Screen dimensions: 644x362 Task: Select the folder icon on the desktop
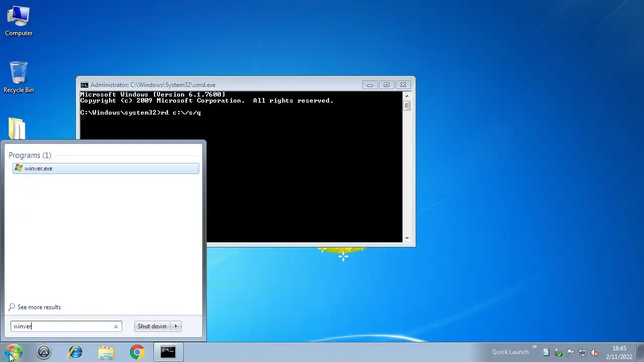(17, 128)
